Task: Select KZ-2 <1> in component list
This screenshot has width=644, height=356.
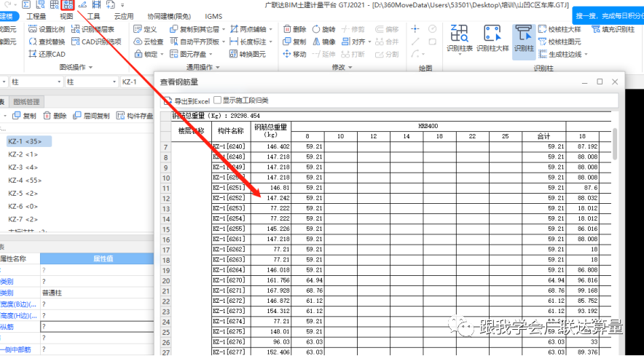Action: point(23,154)
